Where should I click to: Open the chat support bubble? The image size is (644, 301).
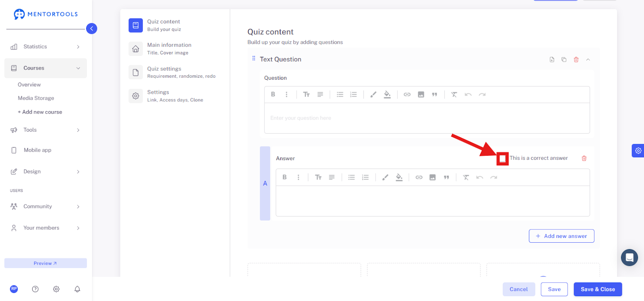(x=630, y=258)
